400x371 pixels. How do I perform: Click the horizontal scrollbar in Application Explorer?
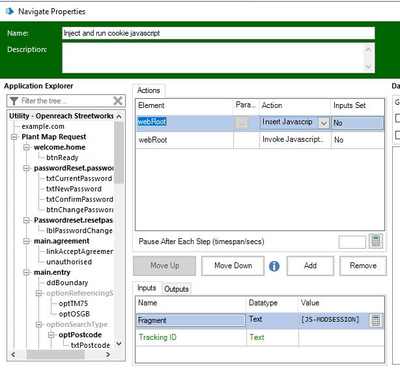tap(61, 354)
